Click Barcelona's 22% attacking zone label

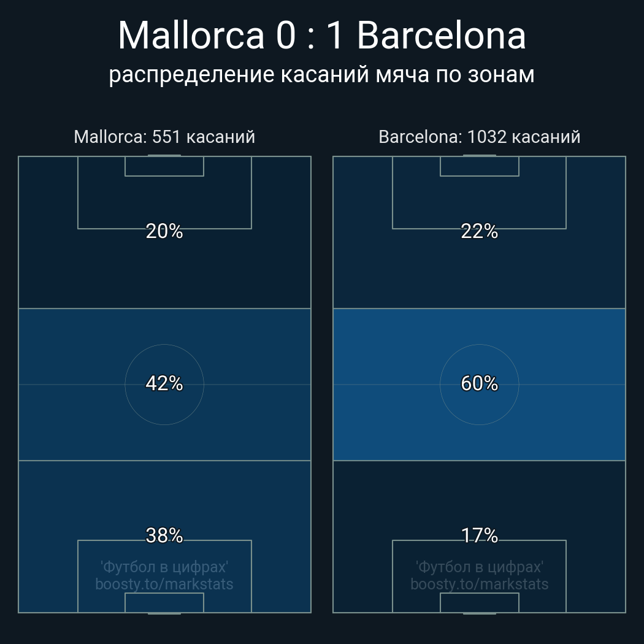click(x=479, y=231)
